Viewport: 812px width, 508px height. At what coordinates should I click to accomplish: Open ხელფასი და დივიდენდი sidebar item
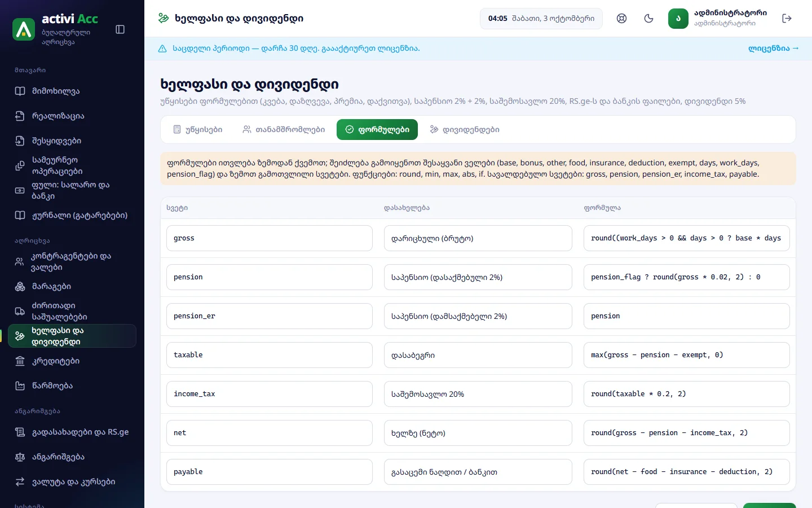[72, 336]
